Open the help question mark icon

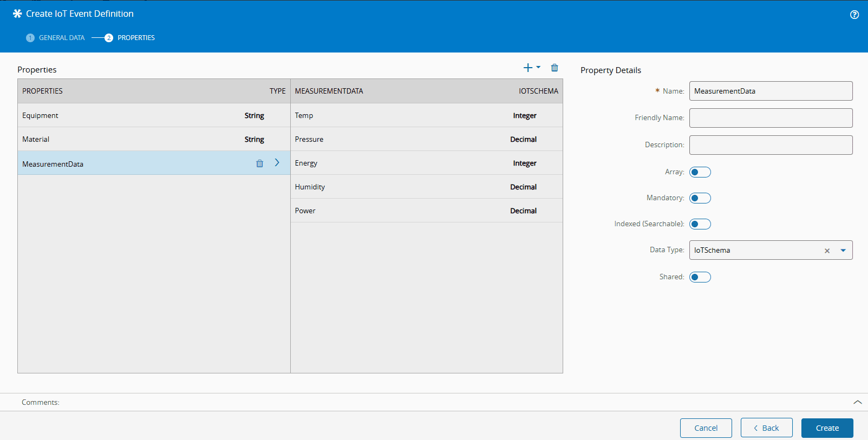coord(854,15)
